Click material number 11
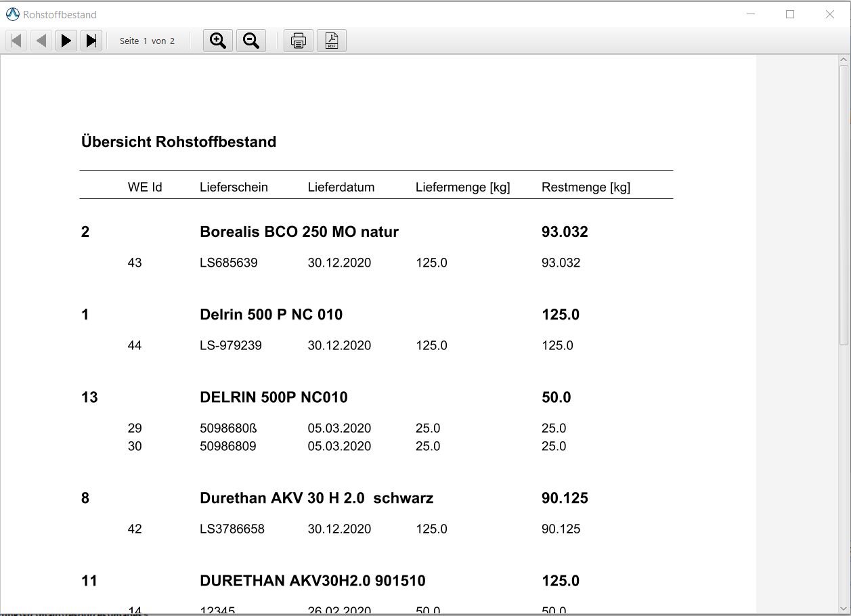851x616 pixels. [x=89, y=581]
